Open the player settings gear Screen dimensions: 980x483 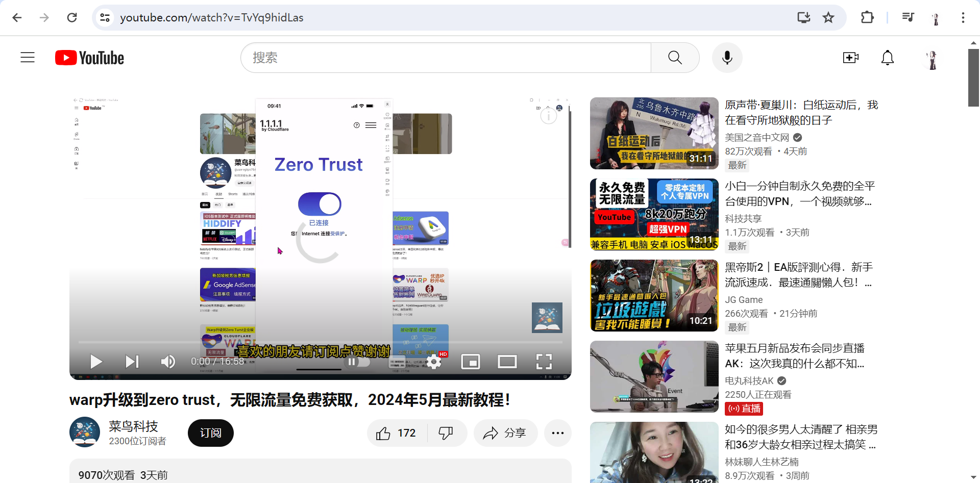(x=434, y=362)
